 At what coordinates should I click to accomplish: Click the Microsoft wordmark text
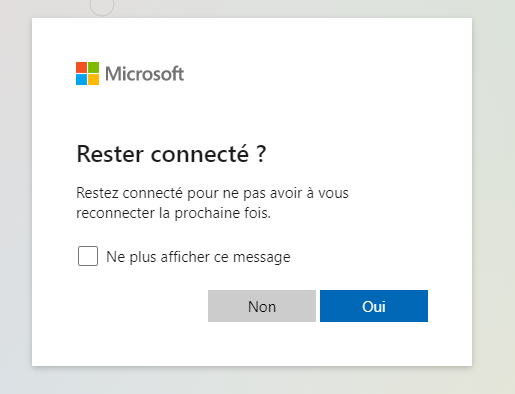[144, 74]
